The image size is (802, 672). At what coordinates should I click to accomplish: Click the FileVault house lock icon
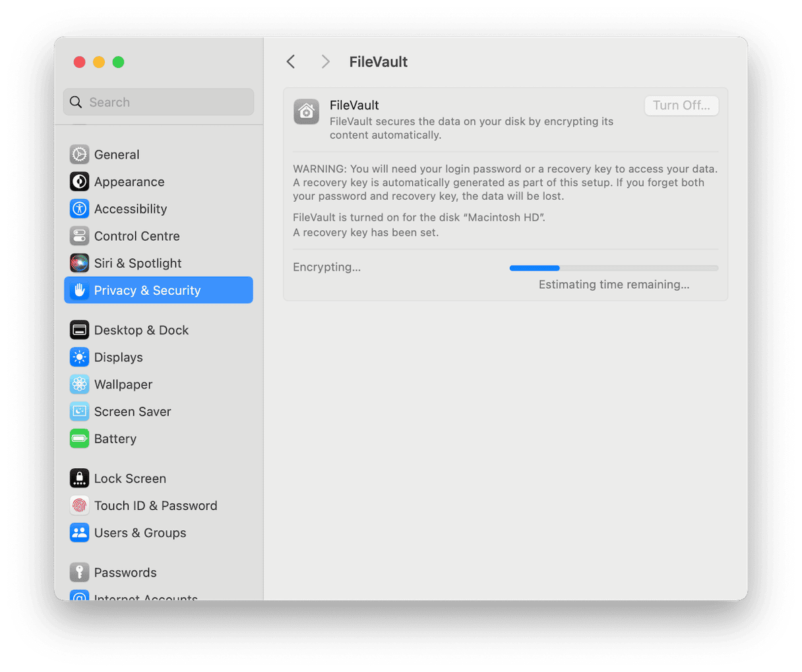pos(306,112)
